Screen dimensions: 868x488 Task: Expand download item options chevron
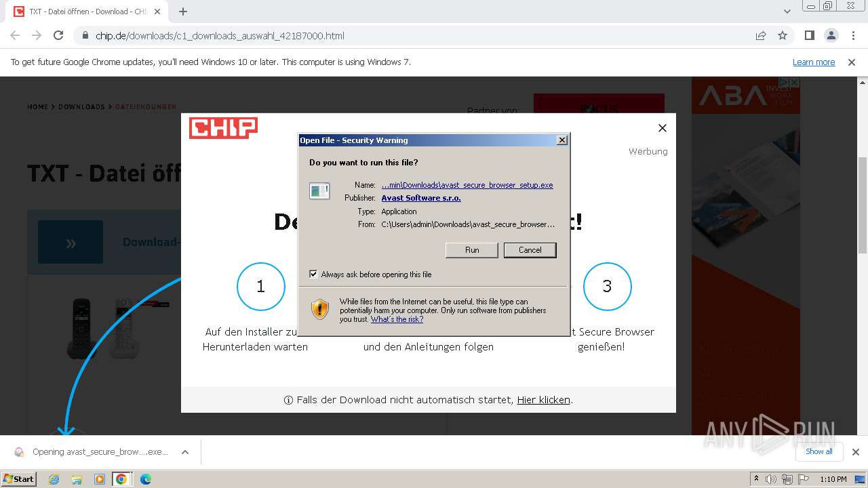coord(184,452)
